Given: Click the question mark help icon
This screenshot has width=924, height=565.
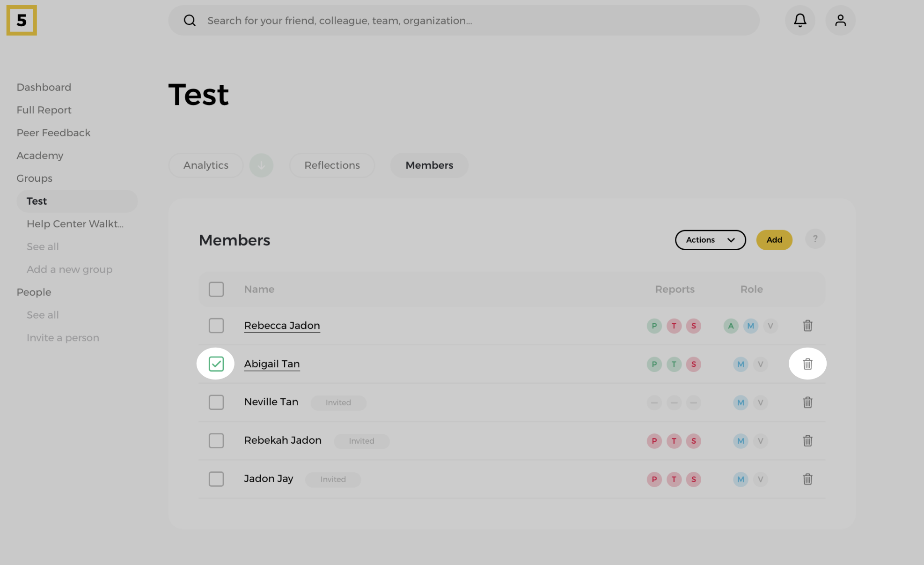Looking at the screenshot, I should [x=815, y=239].
